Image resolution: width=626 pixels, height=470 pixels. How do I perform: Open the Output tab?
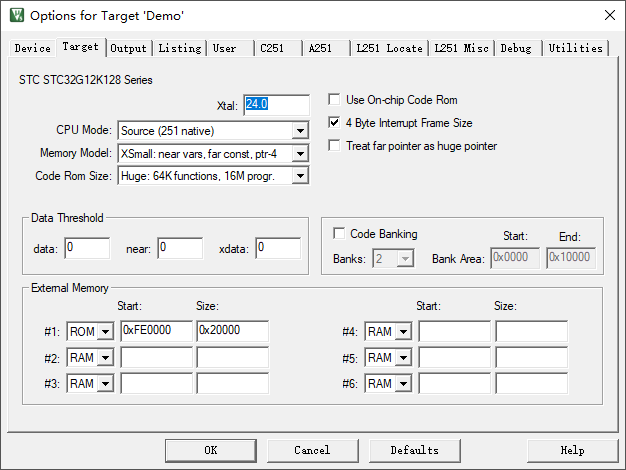128,48
